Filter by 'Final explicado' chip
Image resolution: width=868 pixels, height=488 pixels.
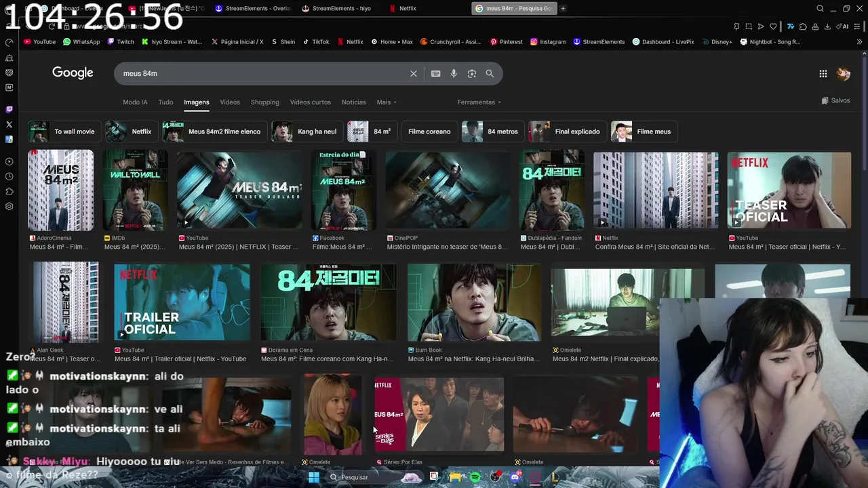(568, 131)
